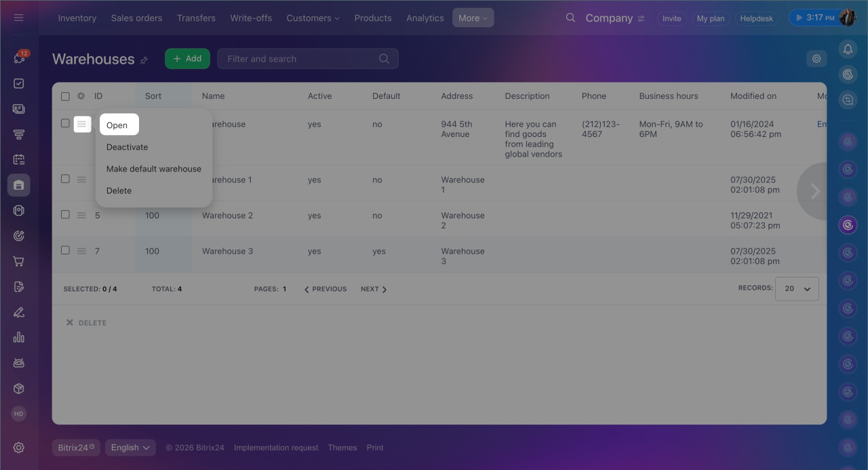
Task: Choose Deactivate from the context menu
Action: click(127, 147)
